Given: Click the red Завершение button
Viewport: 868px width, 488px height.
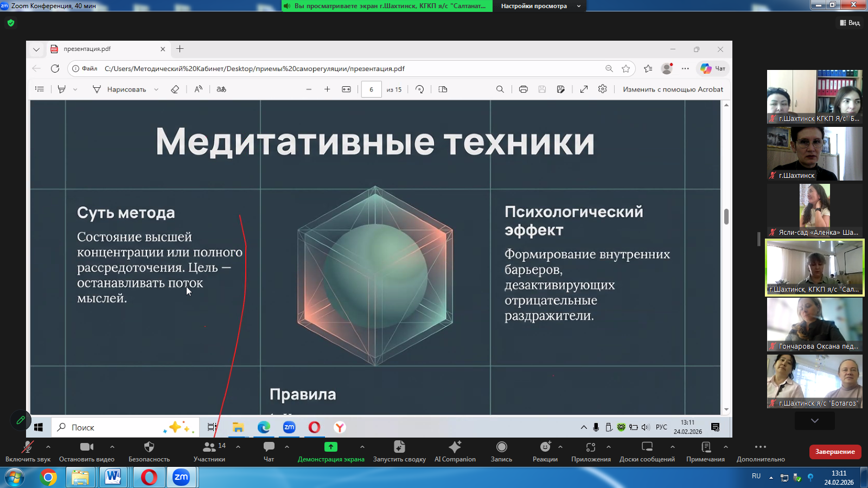Looking at the screenshot, I should [x=834, y=452].
